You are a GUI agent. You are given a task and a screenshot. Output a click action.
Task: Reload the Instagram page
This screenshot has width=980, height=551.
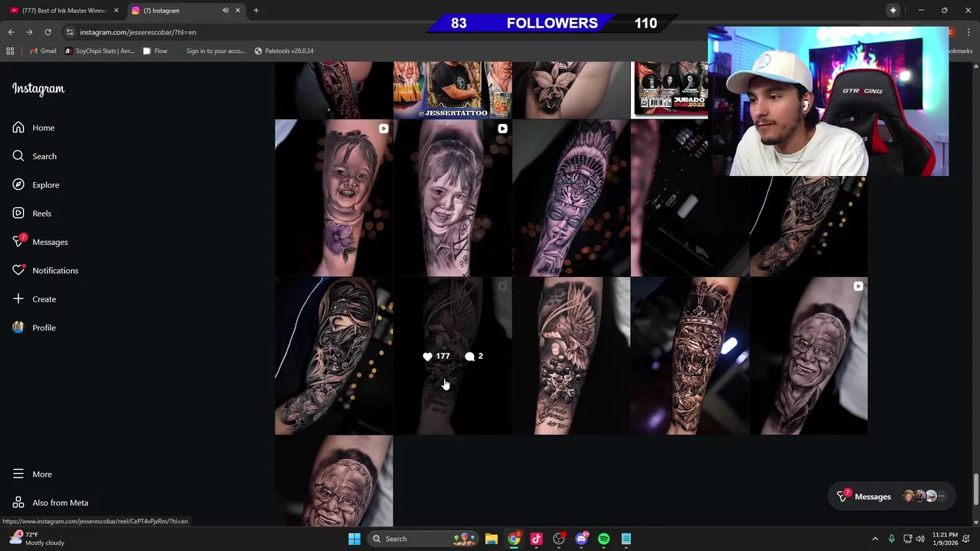[47, 32]
